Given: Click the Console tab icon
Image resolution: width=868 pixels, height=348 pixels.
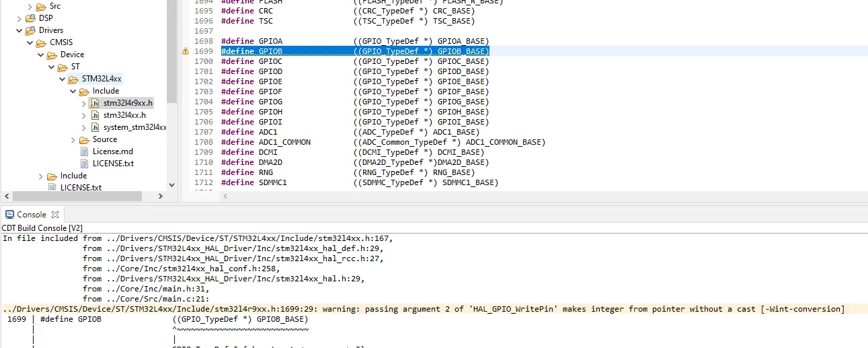Looking at the screenshot, I should click(9, 215).
